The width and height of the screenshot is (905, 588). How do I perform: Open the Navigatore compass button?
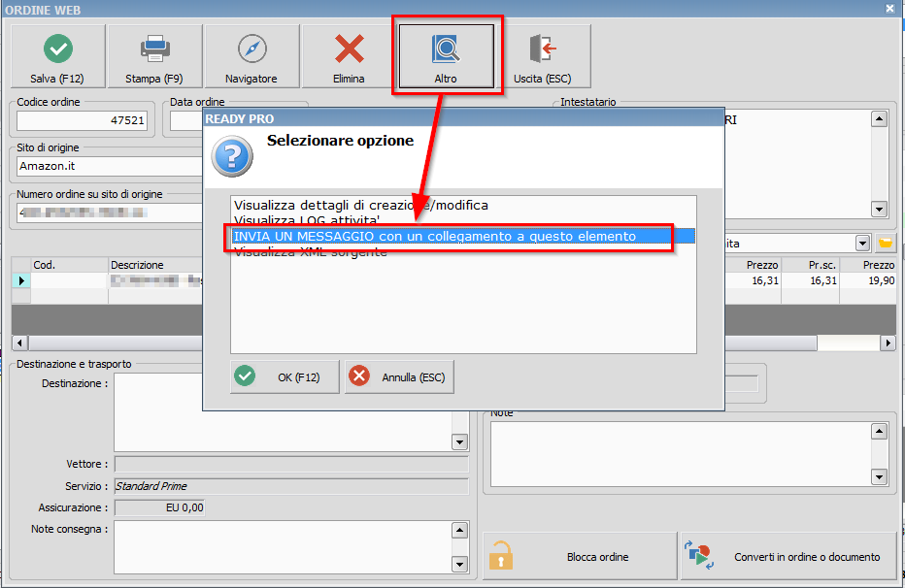[251, 56]
